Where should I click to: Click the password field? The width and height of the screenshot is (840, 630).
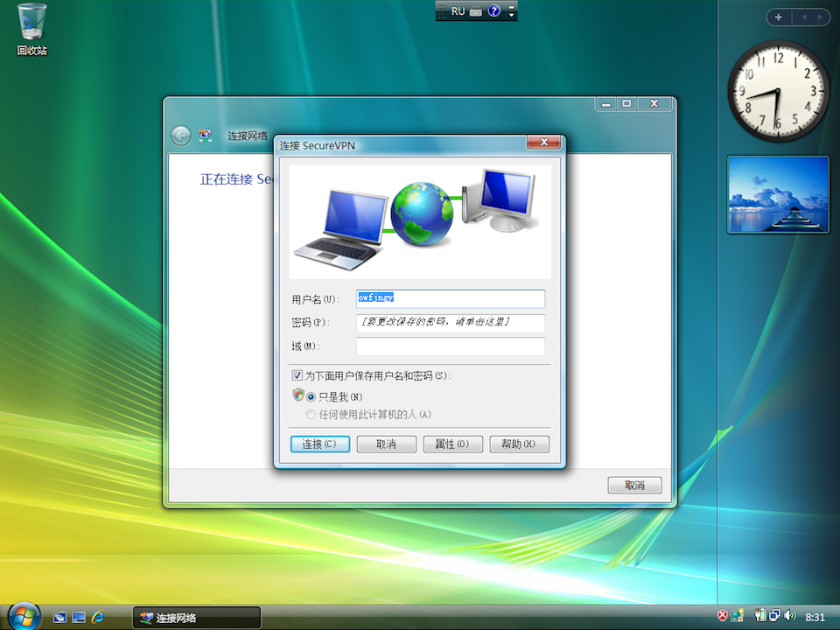pyautogui.click(x=451, y=323)
